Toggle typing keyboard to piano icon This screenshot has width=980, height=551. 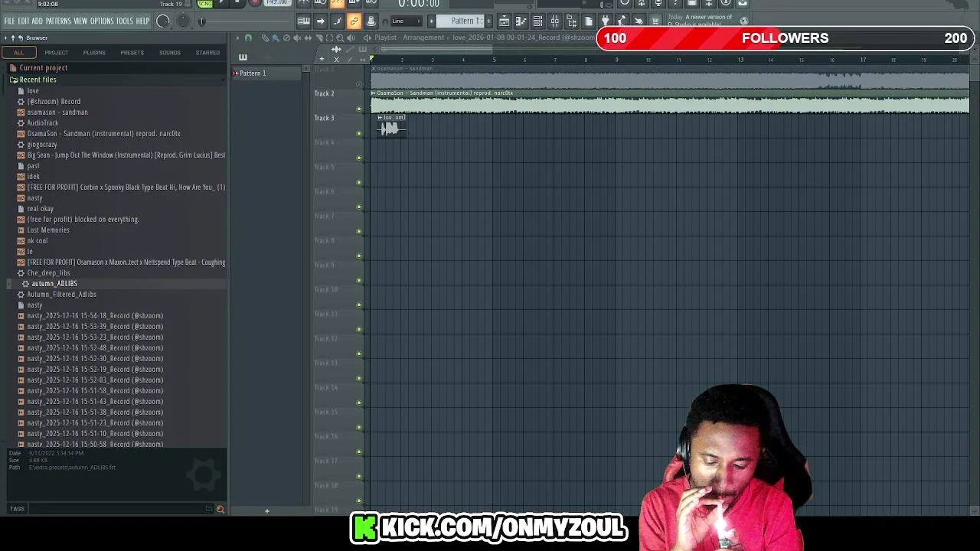click(x=304, y=21)
